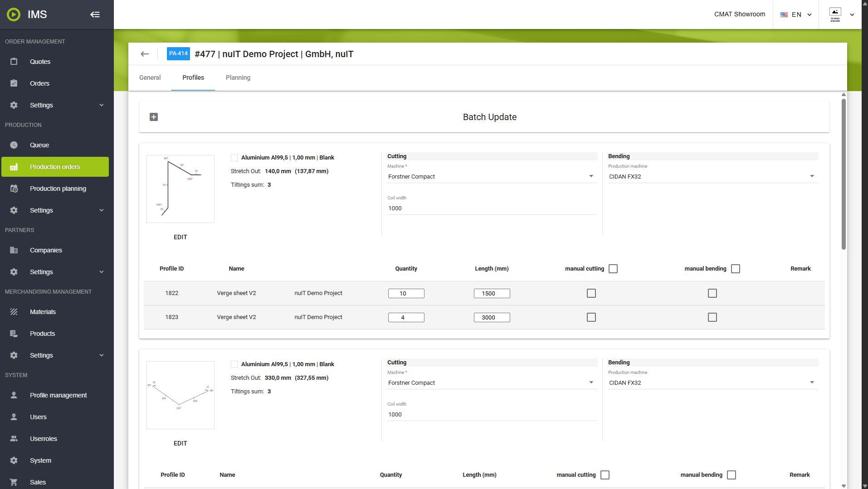Open Production planning calendar icon
The width and height of the screenshot is (868, 489).
coord(14,189)
